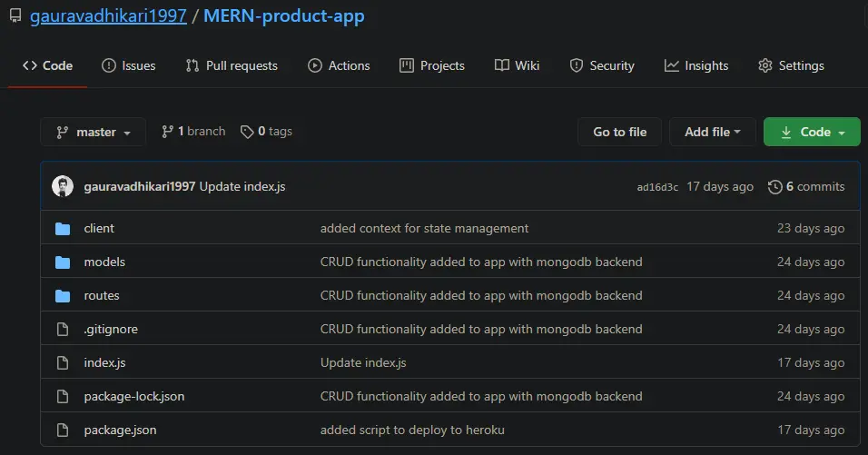The width and height of the screenshot is (868, 455).
Task: Click '17 days ago' in the index.js row
Action: (811, 362)
